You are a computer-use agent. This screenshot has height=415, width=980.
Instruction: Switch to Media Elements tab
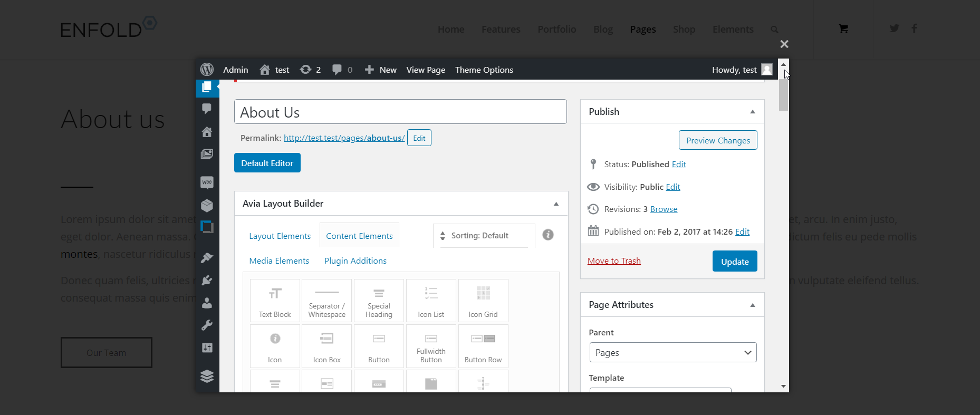coord(279,261)
